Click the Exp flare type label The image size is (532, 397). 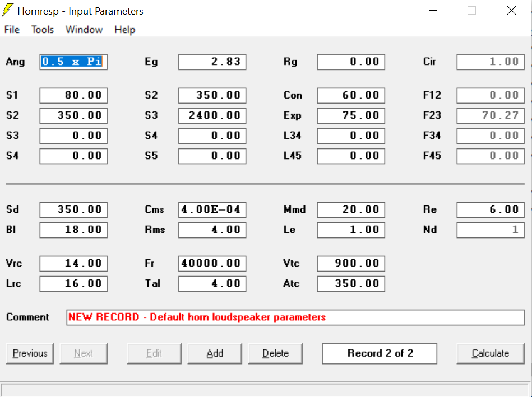[293, 115]
